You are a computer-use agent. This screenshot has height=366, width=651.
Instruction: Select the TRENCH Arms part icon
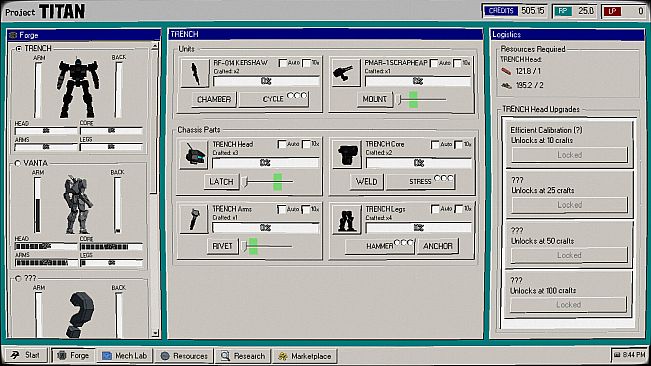pyautogui.click(x=193, y=219)
